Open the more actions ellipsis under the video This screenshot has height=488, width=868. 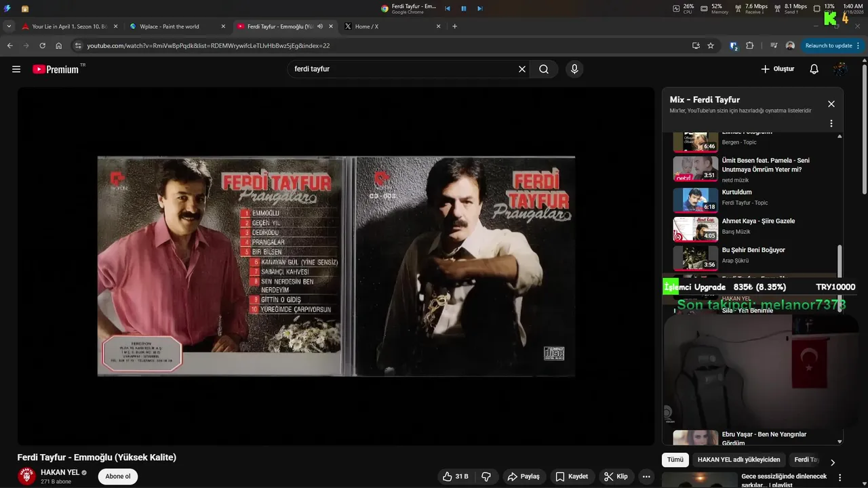point(646,476)
